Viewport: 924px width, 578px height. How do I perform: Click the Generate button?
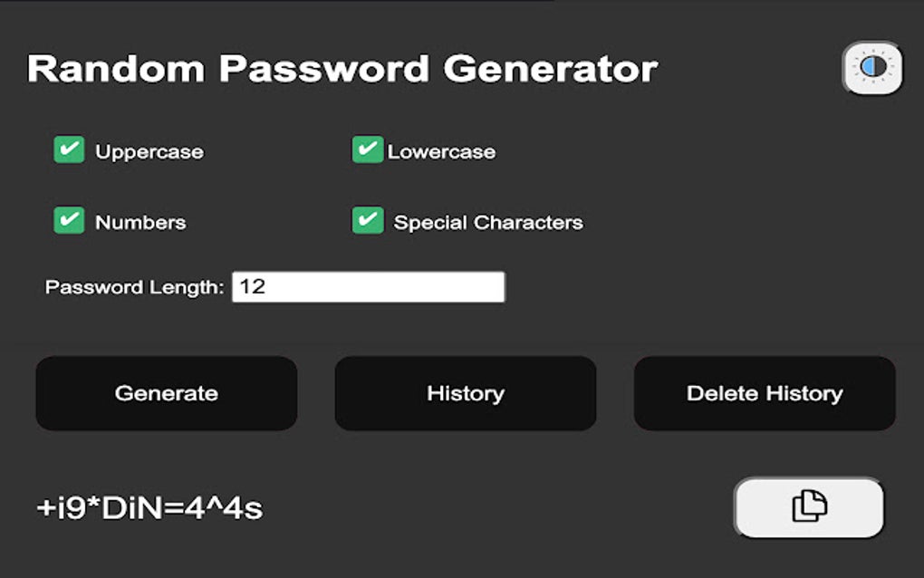click(167, 393)
